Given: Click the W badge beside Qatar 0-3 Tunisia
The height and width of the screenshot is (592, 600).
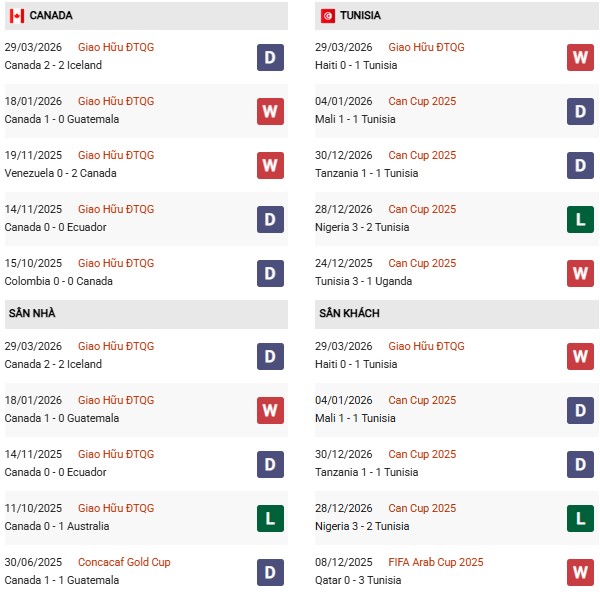Looking at the screenshot, I should coord(580,572).
